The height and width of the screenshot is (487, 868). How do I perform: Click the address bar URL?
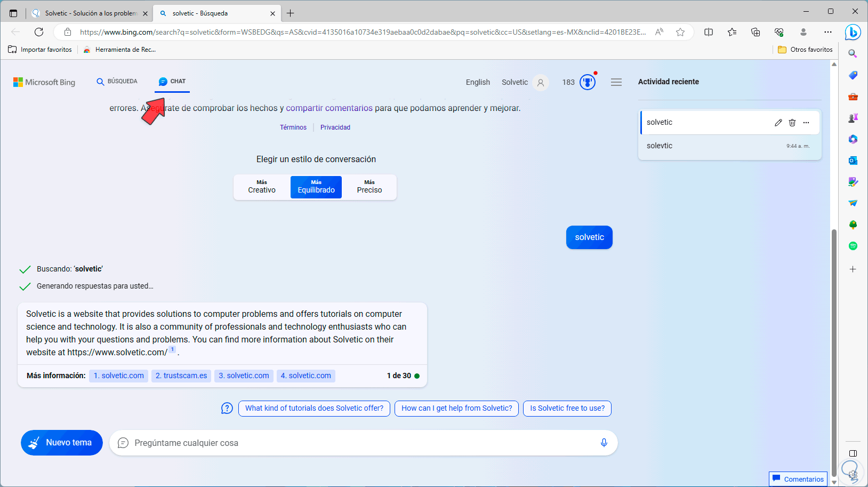pos(363,32)
